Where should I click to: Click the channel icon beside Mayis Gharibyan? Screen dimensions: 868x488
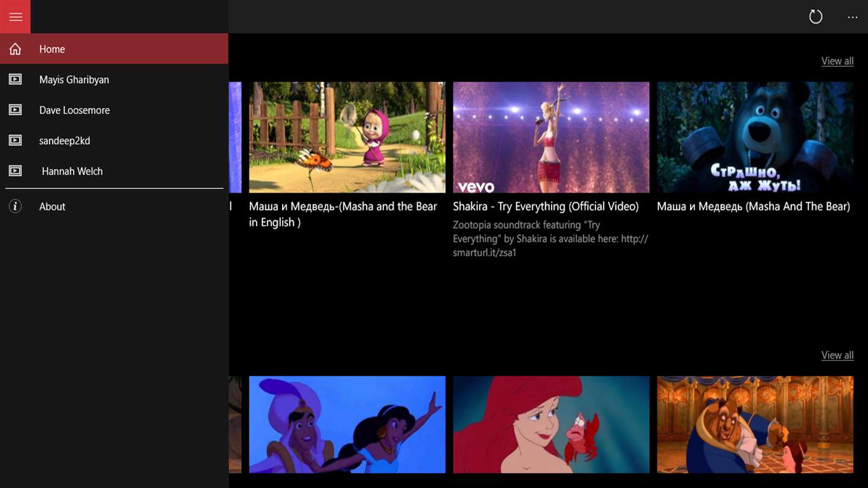click(15, 80)
